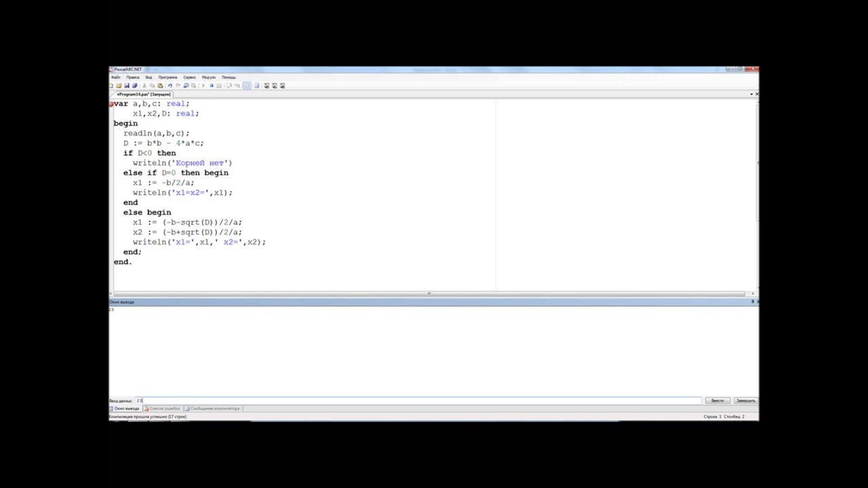
Task: Click the Save All toolbar icon
Action: tap(134, 85)
